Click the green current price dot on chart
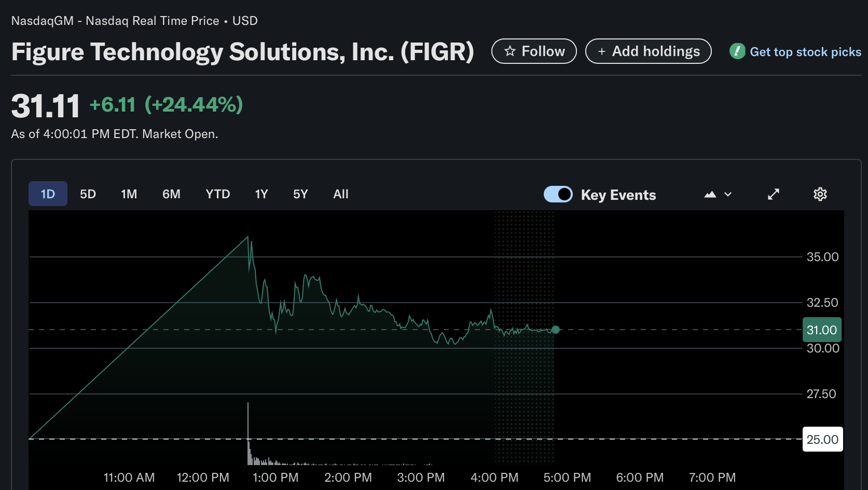 point(556,330)
